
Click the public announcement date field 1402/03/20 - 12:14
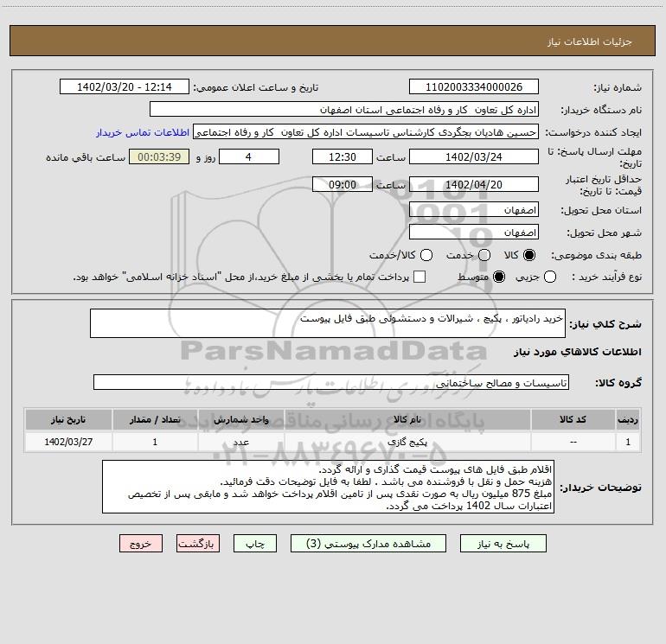pos(125,86)
